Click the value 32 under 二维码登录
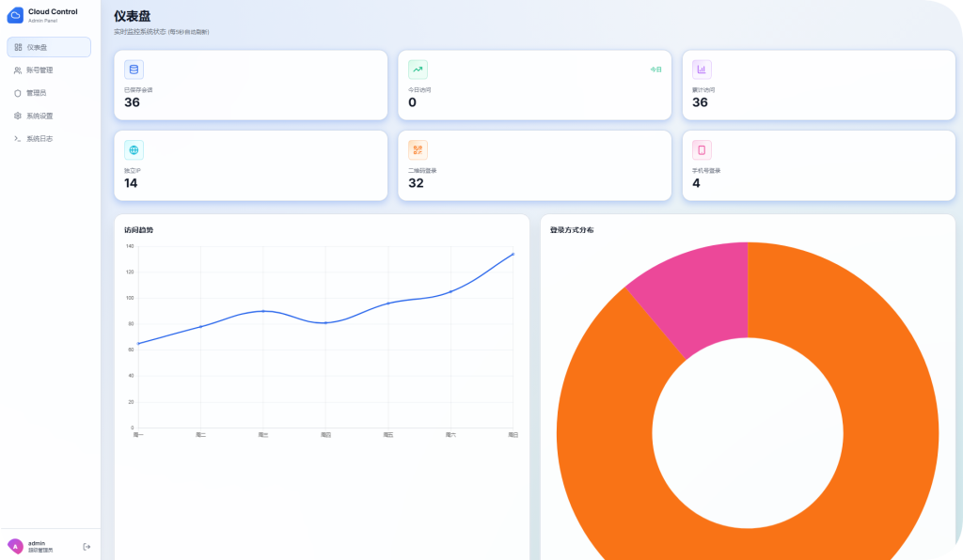The image size is (963, 560). tap(416, 183)
